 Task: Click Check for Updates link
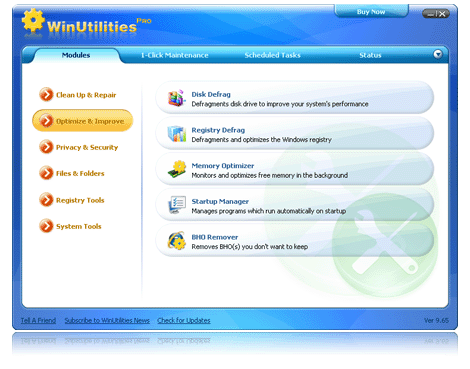tap(184, 320)
